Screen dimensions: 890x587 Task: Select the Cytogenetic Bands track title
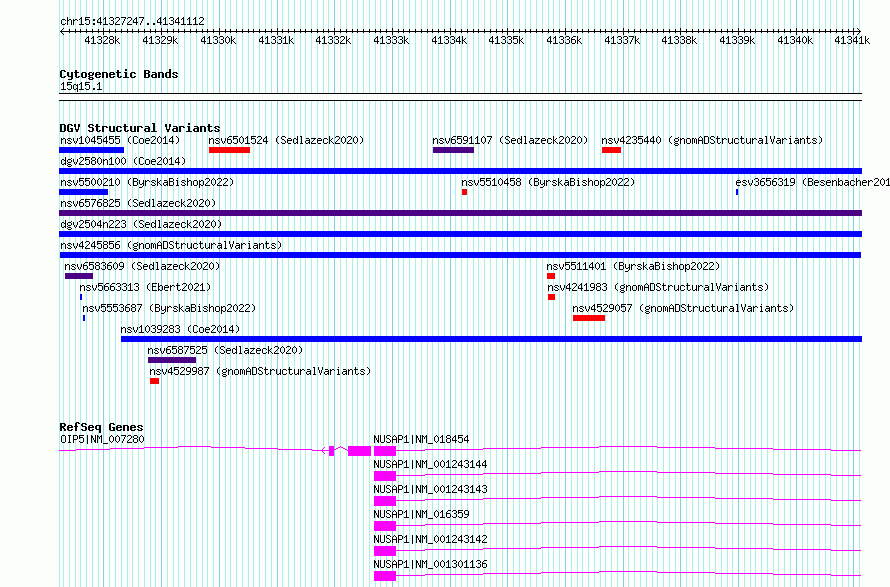pyautogui.click(x=119, y=74)
